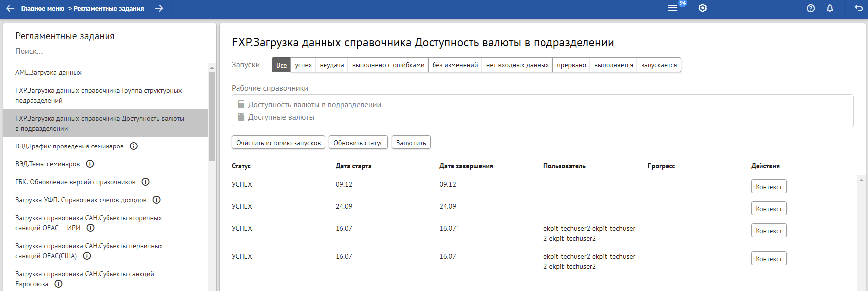This screenshot has width=868, height=291.
Task: Click the forward arrow next to breadcrumb
Action: (159, 8)
